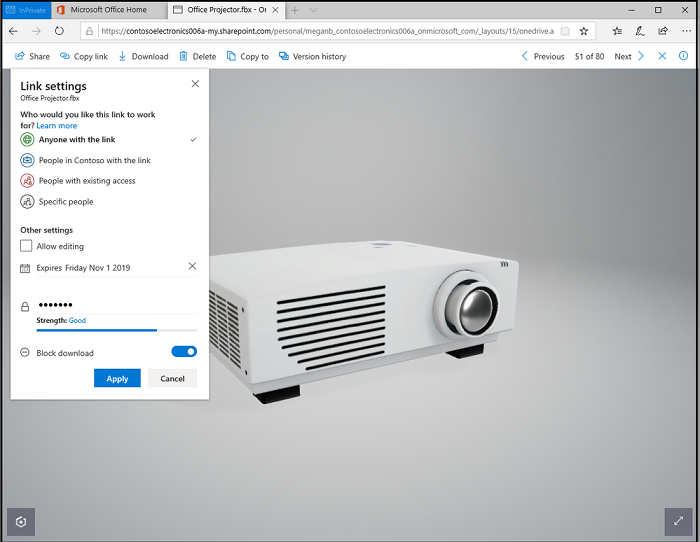This screenshot has height=542, width=700.
Task: Click the Apply button
Action: pos(117,378)
